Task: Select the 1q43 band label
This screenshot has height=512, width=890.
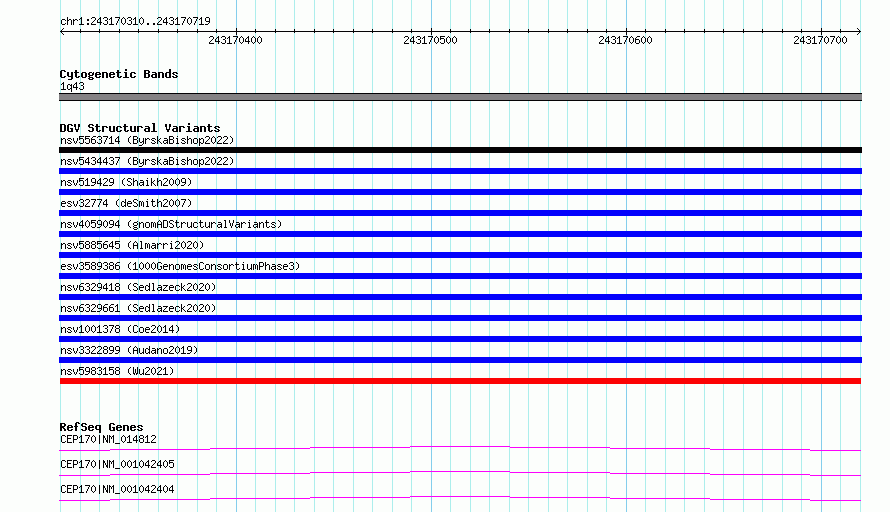Action: tap(72, 86)
